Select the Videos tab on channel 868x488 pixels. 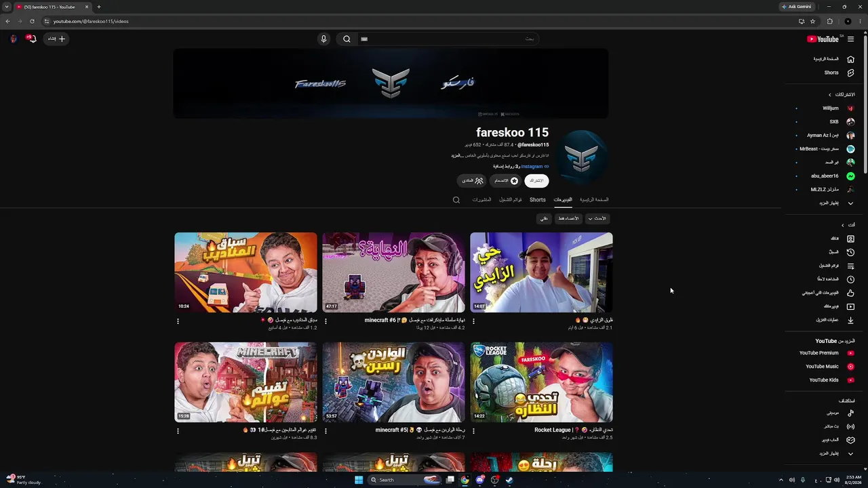point(563,200)
